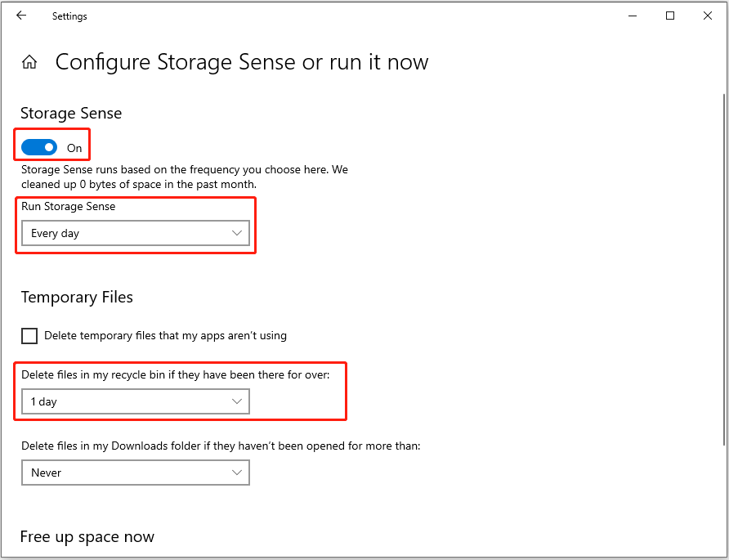Change recycle bin deletion period from 1 day

(135, 401)
